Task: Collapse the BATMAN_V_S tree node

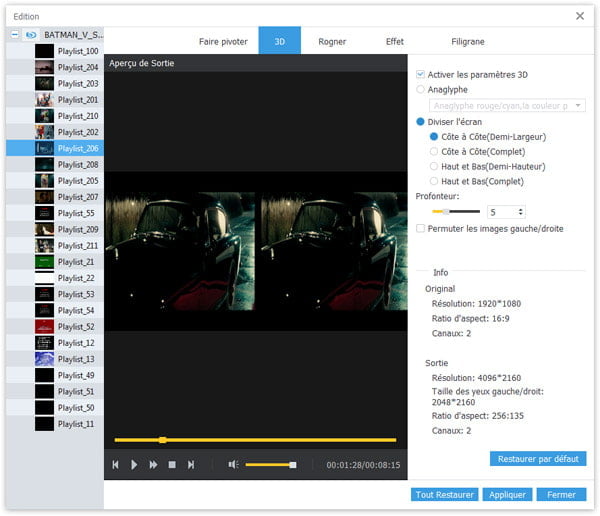Action: click(15, 35)
